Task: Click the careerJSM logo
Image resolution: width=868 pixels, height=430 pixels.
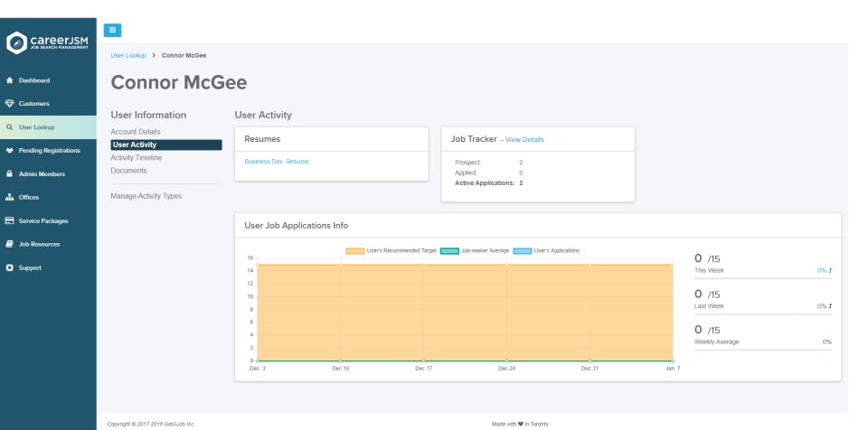Action: click(47, 42)
